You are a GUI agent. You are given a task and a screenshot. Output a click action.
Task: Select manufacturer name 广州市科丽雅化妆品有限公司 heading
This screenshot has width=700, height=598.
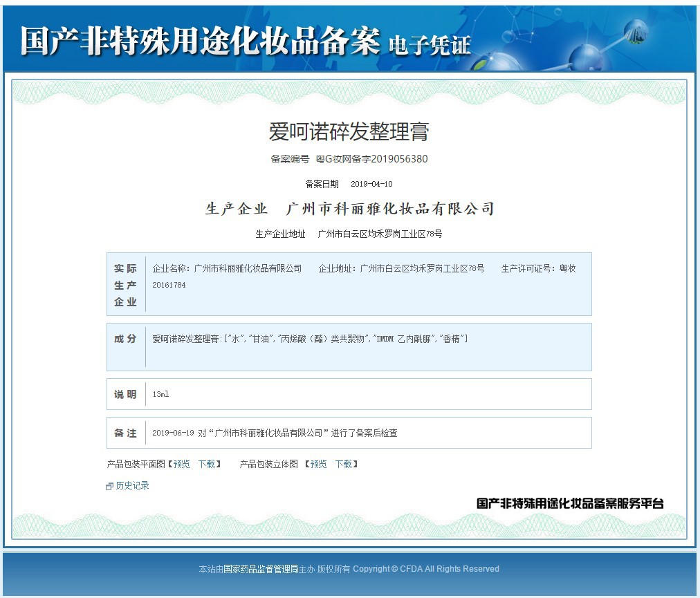click(390, 208)
